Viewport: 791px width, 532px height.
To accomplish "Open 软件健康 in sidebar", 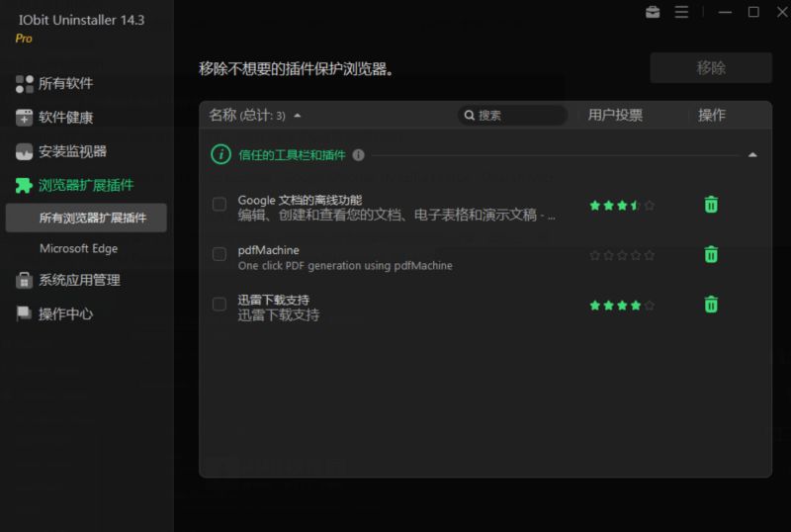I will 65,118.
